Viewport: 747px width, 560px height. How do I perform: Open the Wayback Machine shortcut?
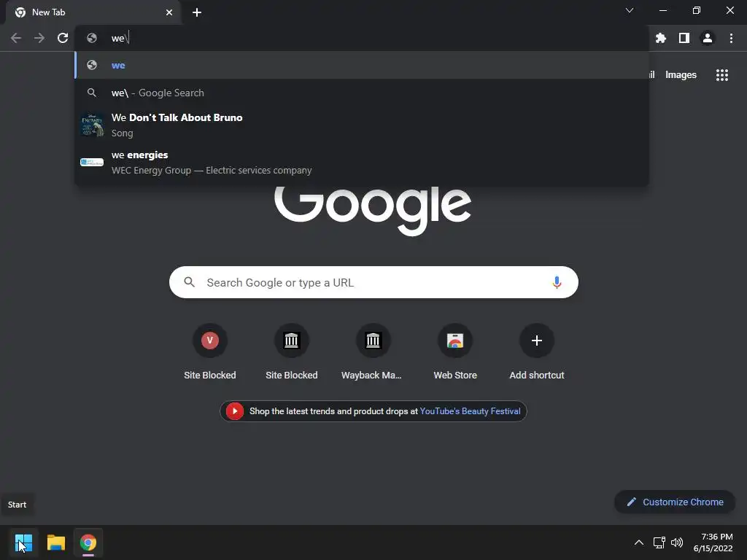373,352
